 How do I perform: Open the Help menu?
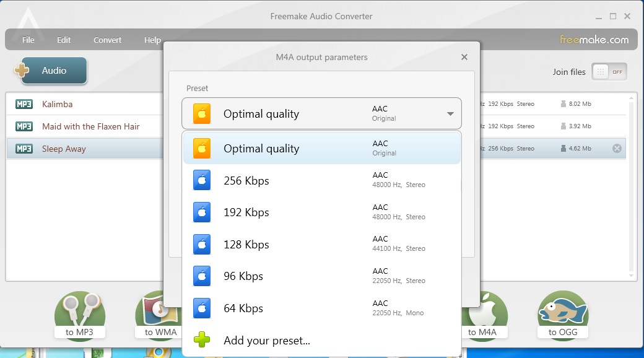click(x=152, y=40)
